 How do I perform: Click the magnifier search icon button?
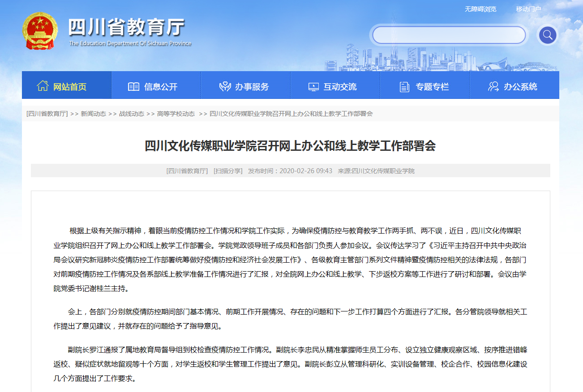[547, 35]
